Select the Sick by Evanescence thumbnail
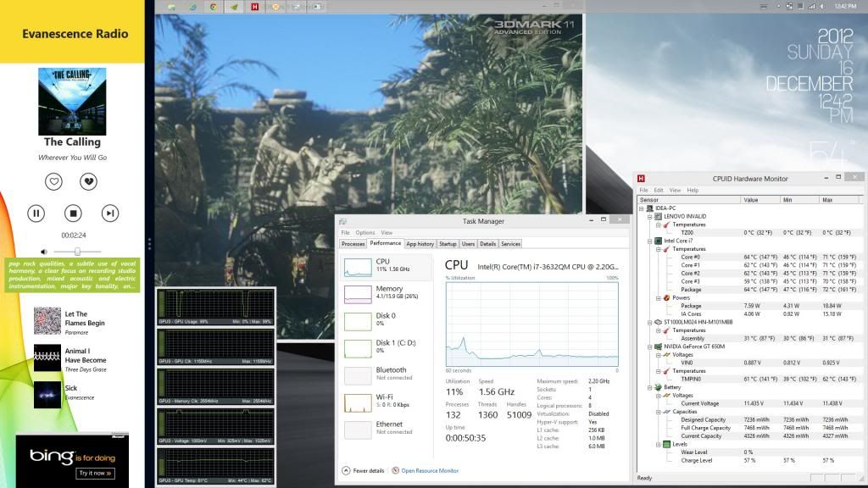This screenshot has width=868, height=488. (x=47, y=395)
